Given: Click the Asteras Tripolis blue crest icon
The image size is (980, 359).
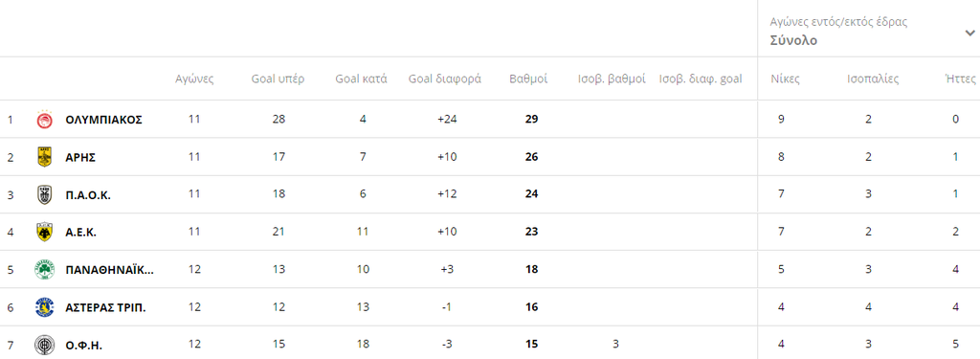Looking at the screenshot, I should pos(45,307).
